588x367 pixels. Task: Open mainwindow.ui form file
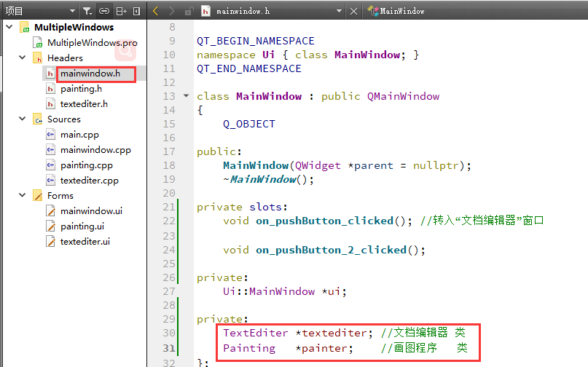[91, 211]
